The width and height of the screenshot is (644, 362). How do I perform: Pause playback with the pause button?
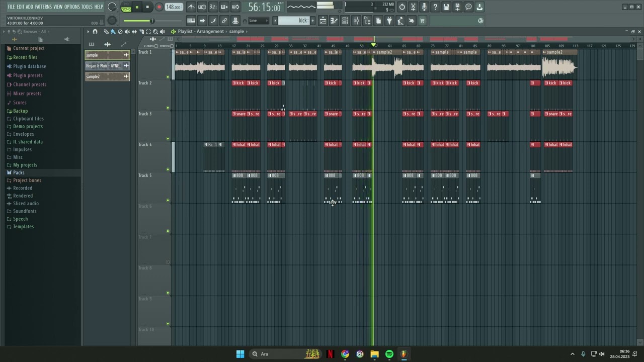click(x=137, y=7)
